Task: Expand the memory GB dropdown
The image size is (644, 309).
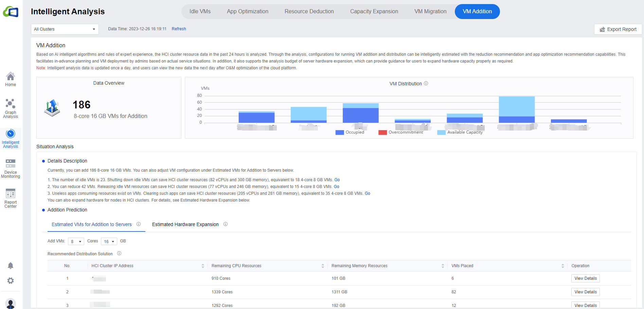Action: tap(109, 241)
